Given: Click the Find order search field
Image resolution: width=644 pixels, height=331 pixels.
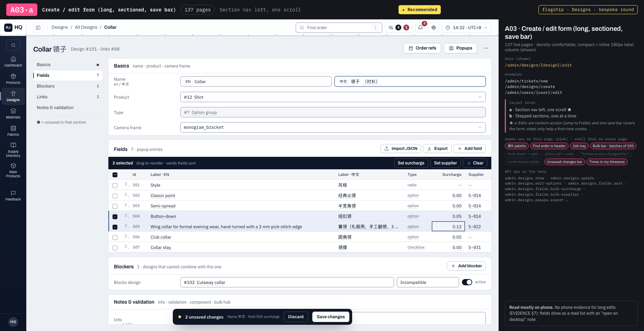Looking at the screenshot, I should point(339,28).
